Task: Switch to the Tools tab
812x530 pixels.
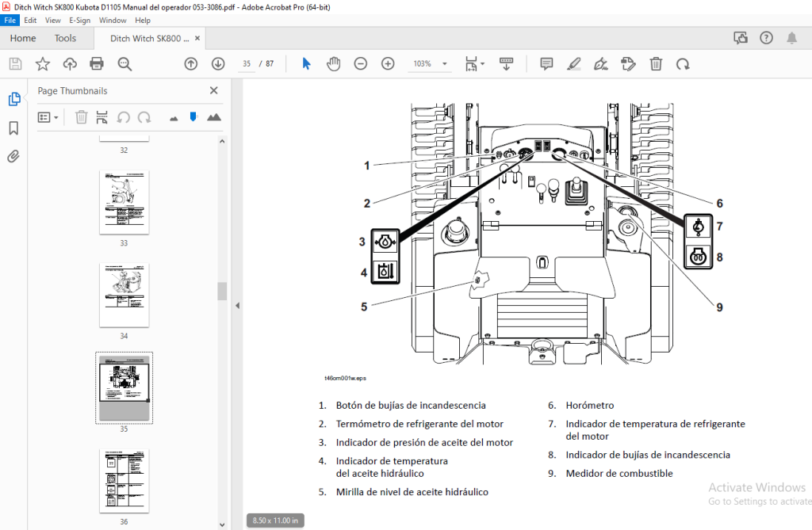Action: coord(65,38)
